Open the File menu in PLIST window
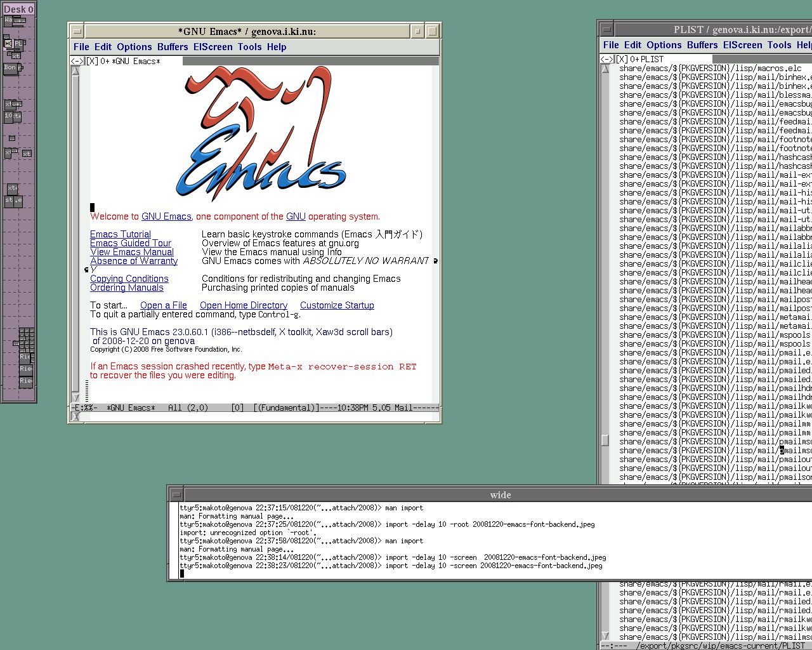This screenshot has width=812, height=650. 611,45
